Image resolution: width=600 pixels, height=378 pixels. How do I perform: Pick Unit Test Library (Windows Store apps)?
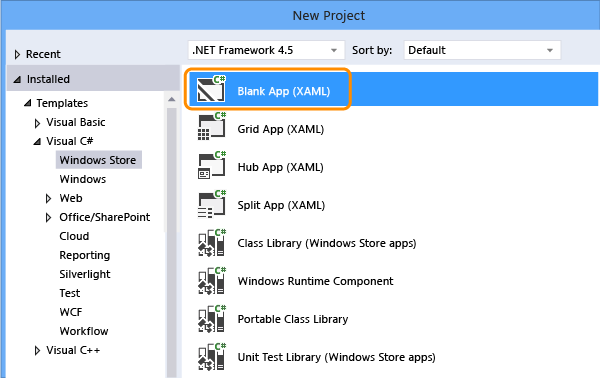tap(336, 357)
